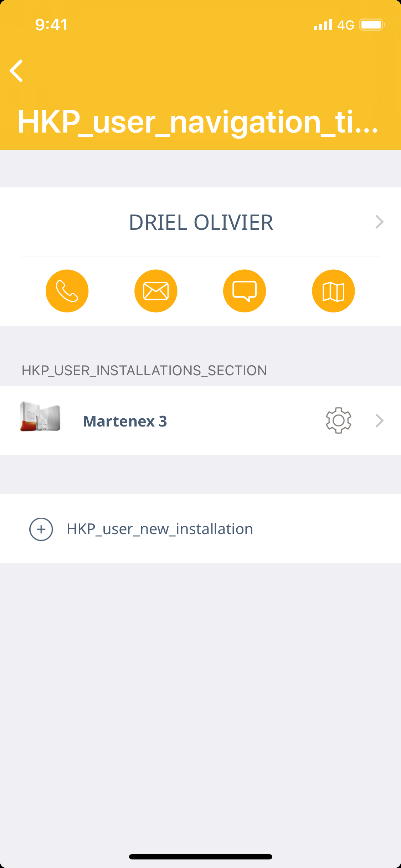Select the Martenex 3 installation label
The image size is (401, 868).
(x=125, y=421)
